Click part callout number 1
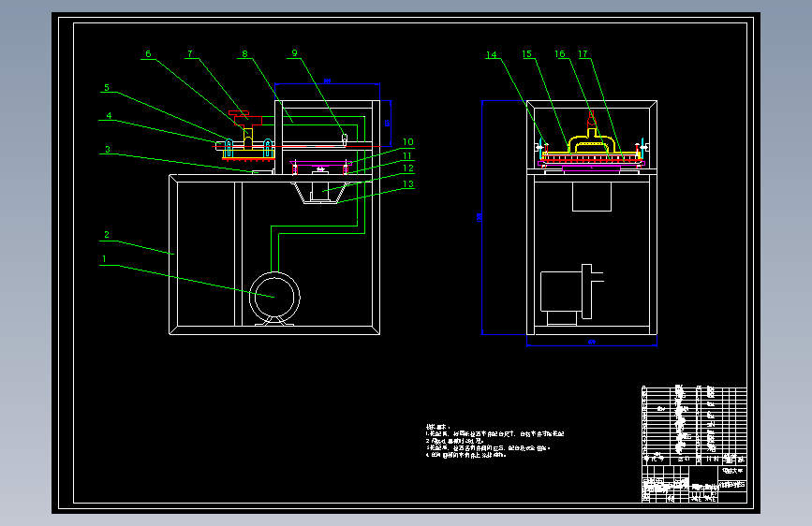 (x=105, y=259)
